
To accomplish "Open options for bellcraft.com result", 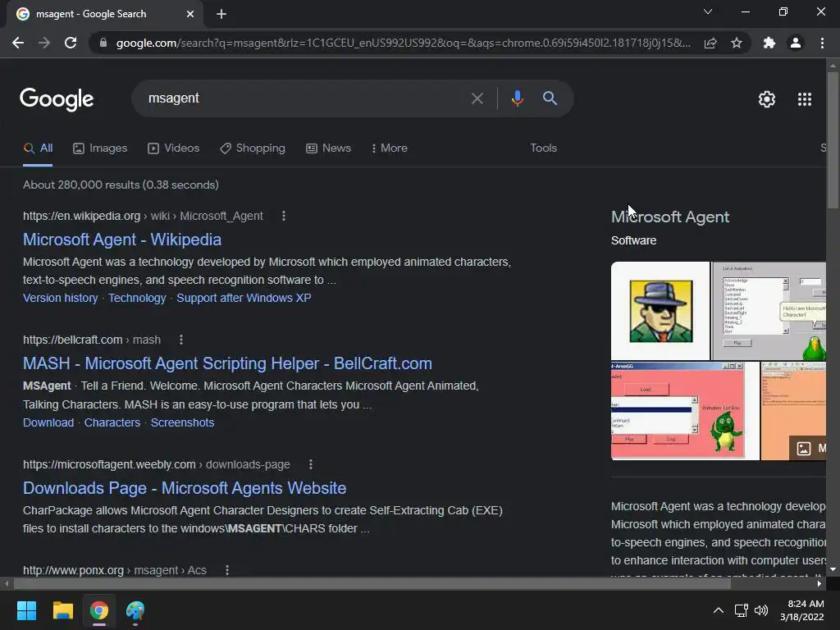I will 181,340.
